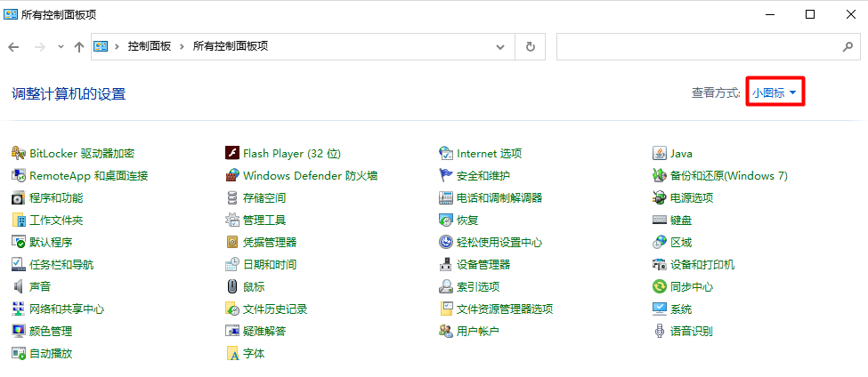Click the 存储空间 icon

232,198
